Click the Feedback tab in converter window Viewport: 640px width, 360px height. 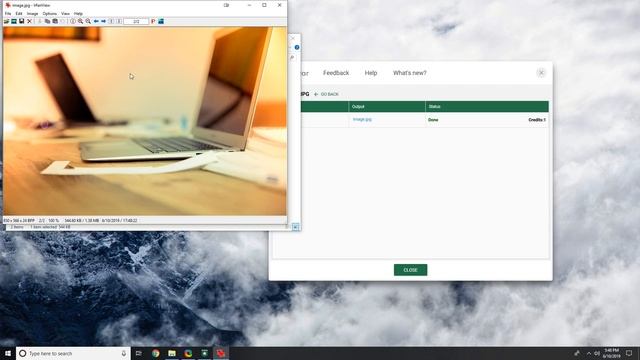pos(336,73)
